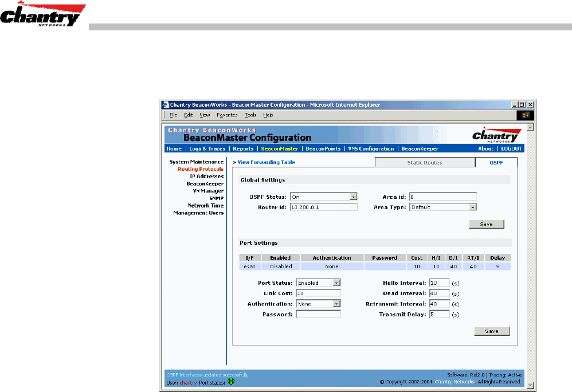The image size is (572, 392).
Task: Click the scrollbar up arrow
Action: coord(530,127)
